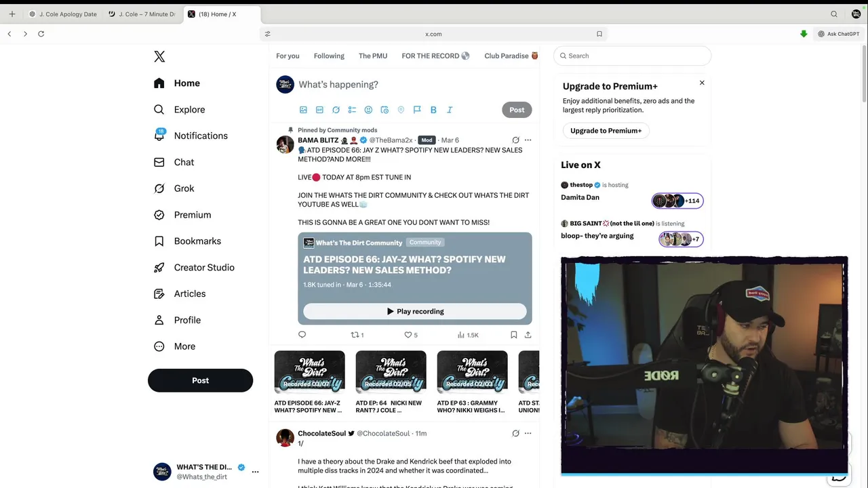Repost the BAMA BLITZ pinned post
Screen dimensions: 868x488
tap(357, 335)
